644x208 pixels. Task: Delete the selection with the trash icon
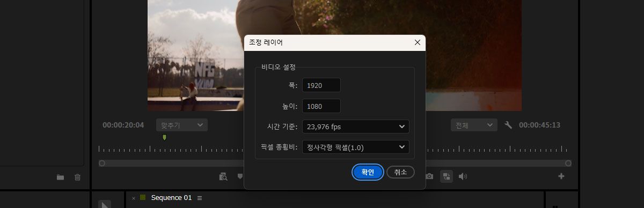77,177
